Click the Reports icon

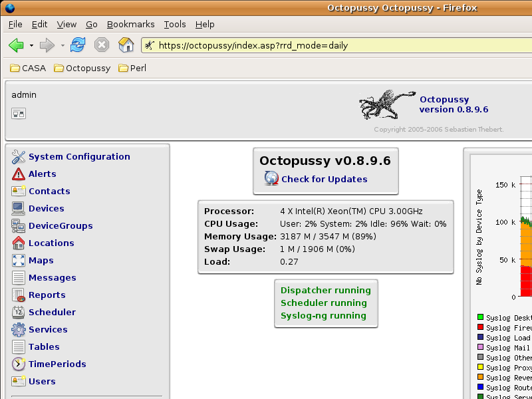[x=19, y=295]
